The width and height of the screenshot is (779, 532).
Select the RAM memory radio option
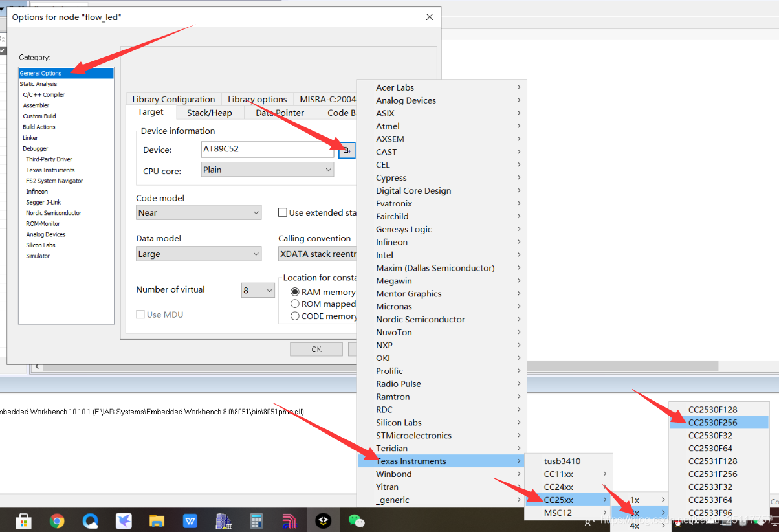(295, 292)
